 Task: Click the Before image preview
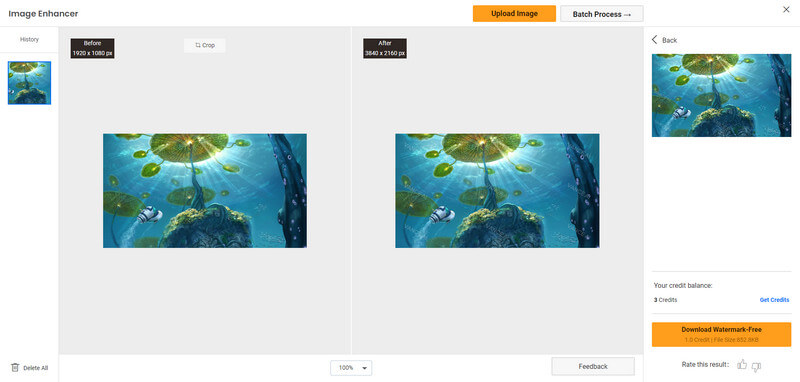(x=205, y=191)
